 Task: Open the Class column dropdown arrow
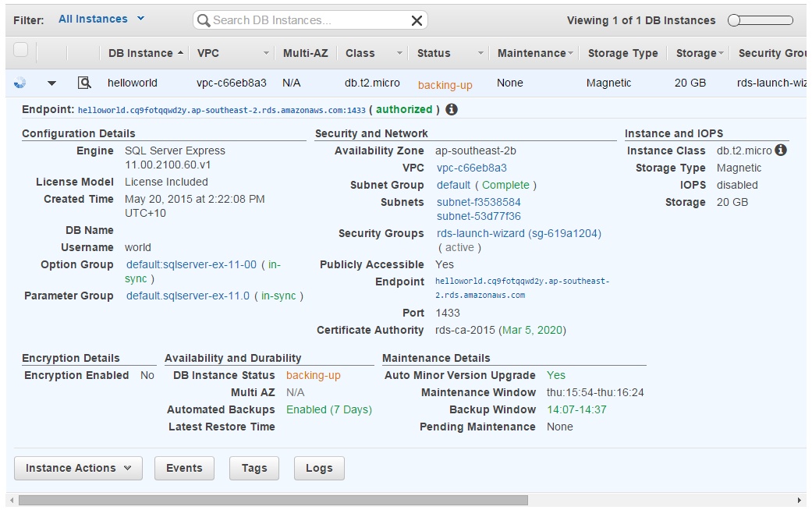click(399, 53)
